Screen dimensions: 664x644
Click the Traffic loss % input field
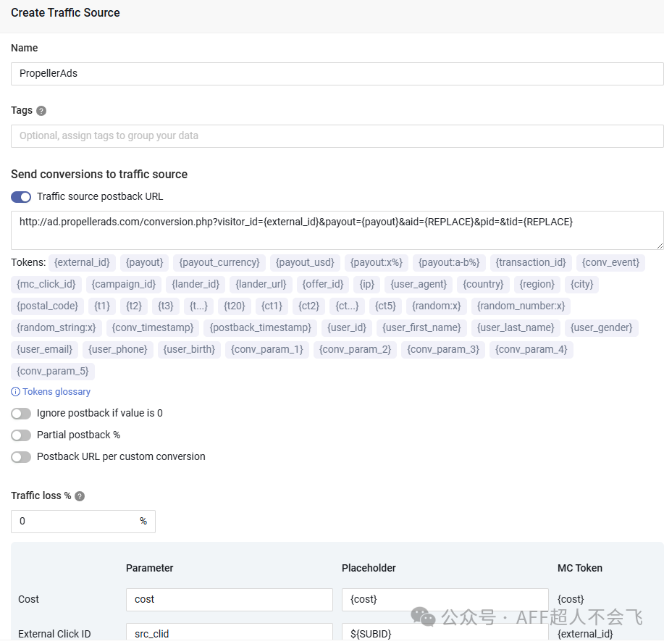[x=75, y=522]
